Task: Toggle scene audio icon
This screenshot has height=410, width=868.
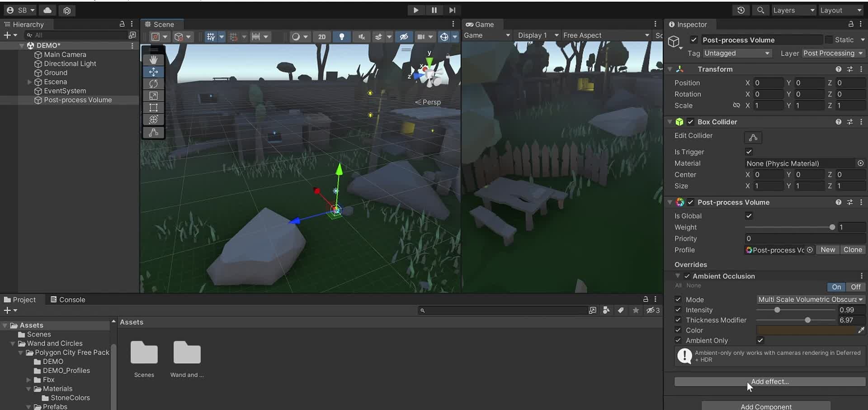Action: 362,37
